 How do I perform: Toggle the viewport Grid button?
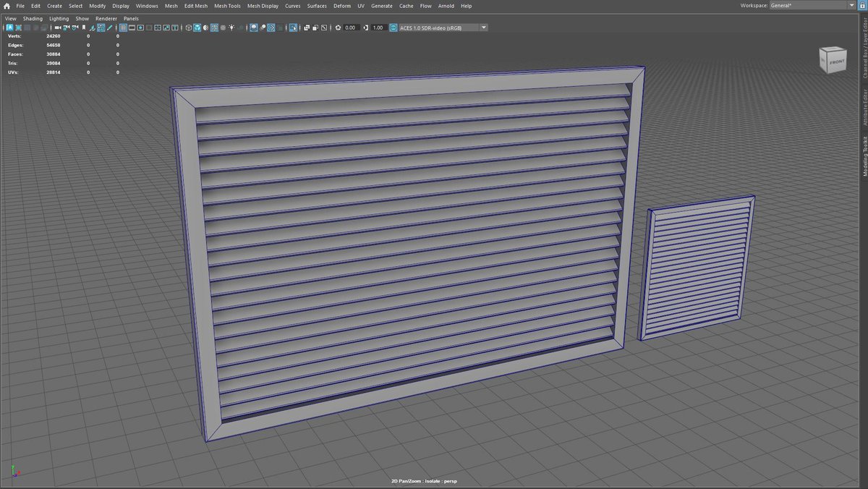click(122, 27)
